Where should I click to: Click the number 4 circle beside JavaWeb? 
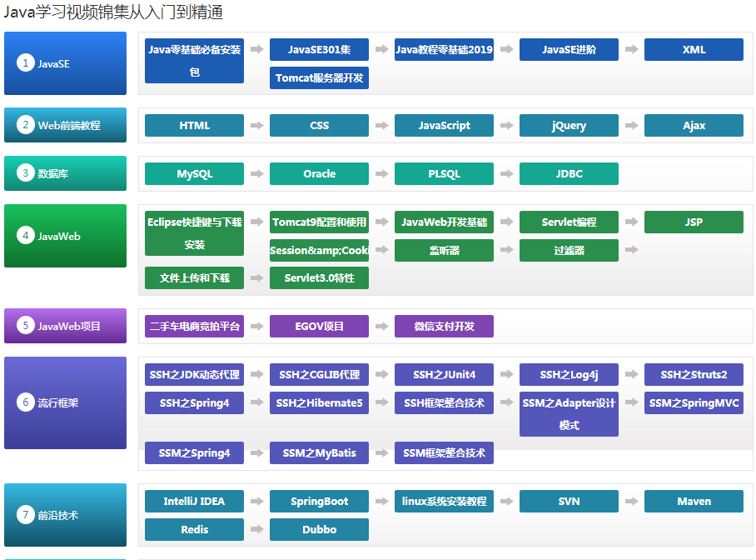coord(25,236)
